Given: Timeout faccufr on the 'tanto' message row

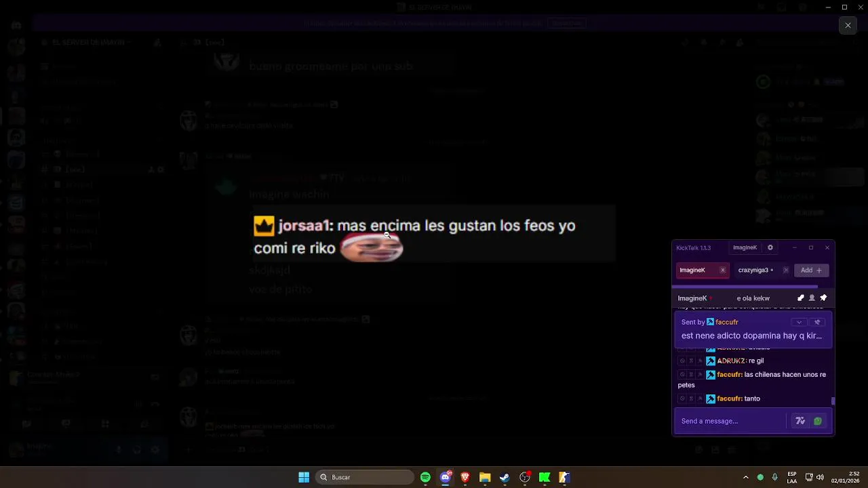Looking at the screenshot, I should [691, 399].
